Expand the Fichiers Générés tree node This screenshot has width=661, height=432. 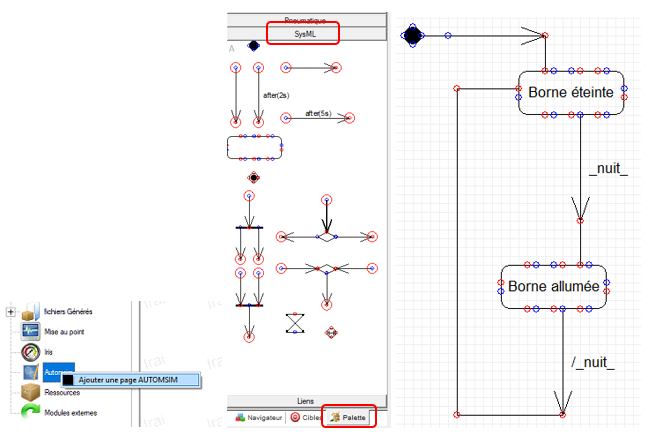coord(10,312)
